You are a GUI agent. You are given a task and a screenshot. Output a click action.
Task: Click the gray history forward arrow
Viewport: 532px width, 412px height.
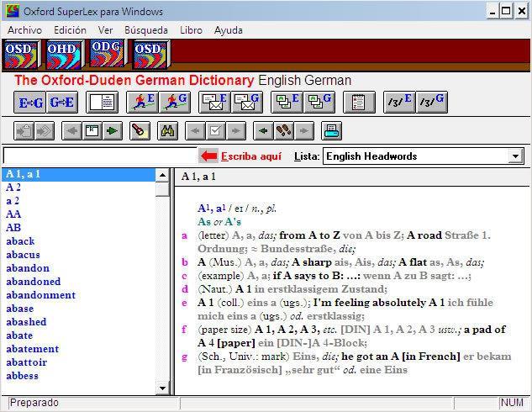coord(304,130)
